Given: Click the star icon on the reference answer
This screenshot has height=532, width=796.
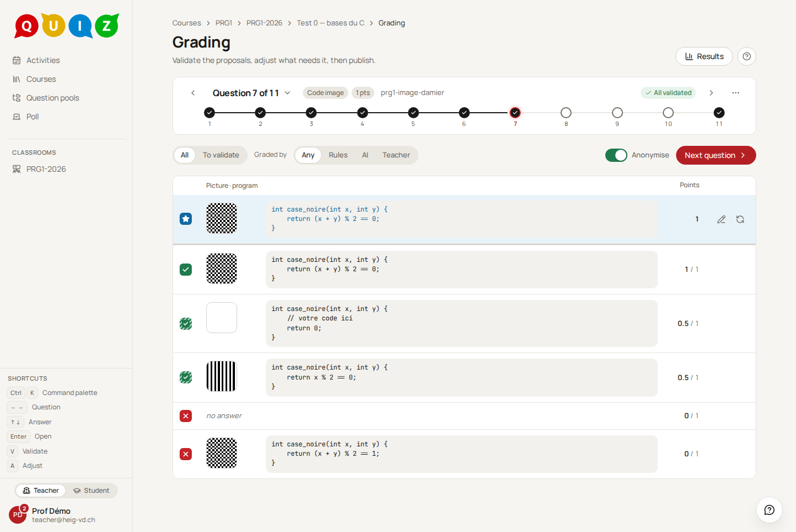Looking at the screenshot, I should tap(186, 219).
